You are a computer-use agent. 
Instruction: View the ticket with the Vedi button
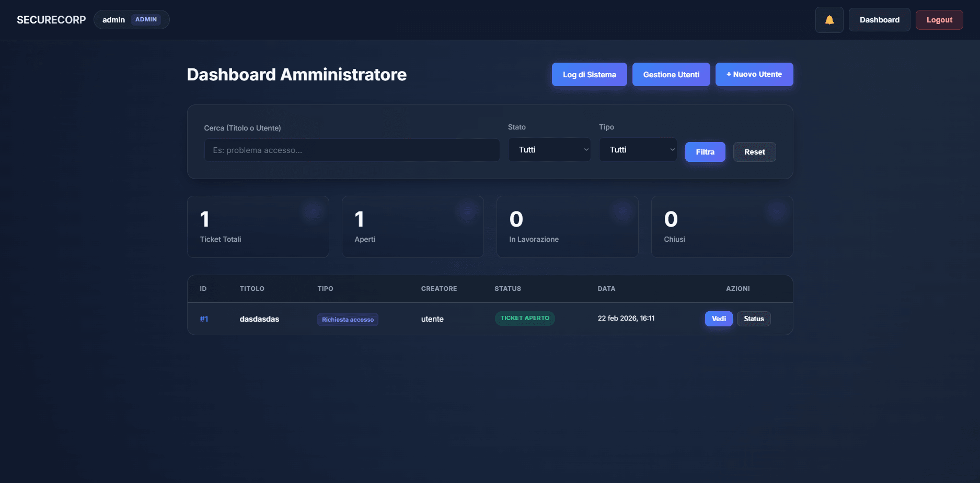click(x=719, y=319)
